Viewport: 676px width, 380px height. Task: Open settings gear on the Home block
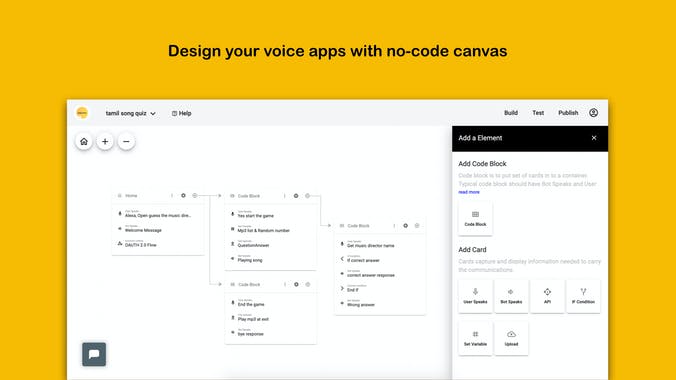pyautogui.click(x=183, y=195)
